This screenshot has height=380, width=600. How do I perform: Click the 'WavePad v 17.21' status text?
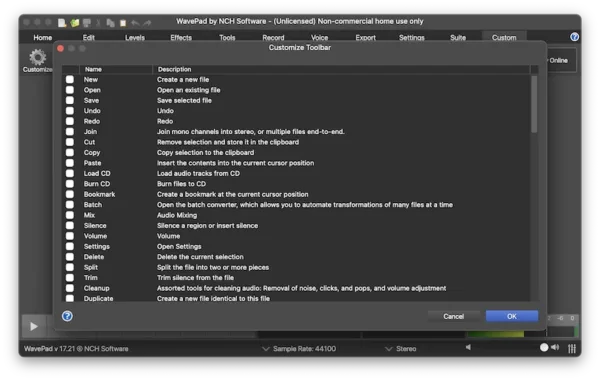[x=76, y=349]
